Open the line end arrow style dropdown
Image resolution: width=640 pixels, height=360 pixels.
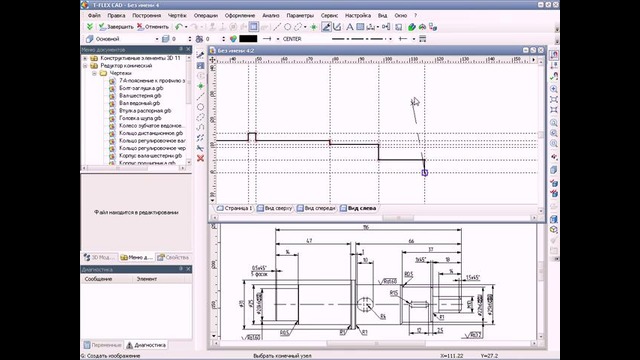tap(278, 39)
